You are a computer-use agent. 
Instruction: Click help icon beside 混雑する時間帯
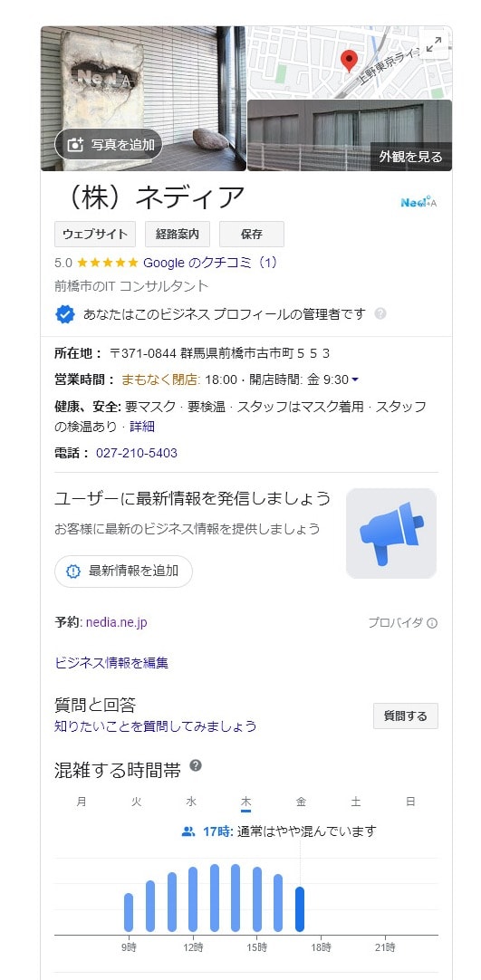(196, 765)
